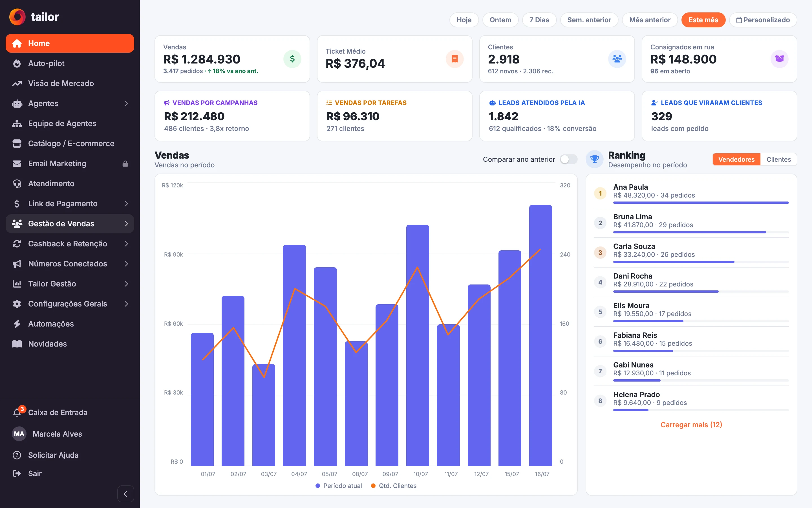
Task: Toggle Comparar ano anterior switch
Action: click(568, 159)
